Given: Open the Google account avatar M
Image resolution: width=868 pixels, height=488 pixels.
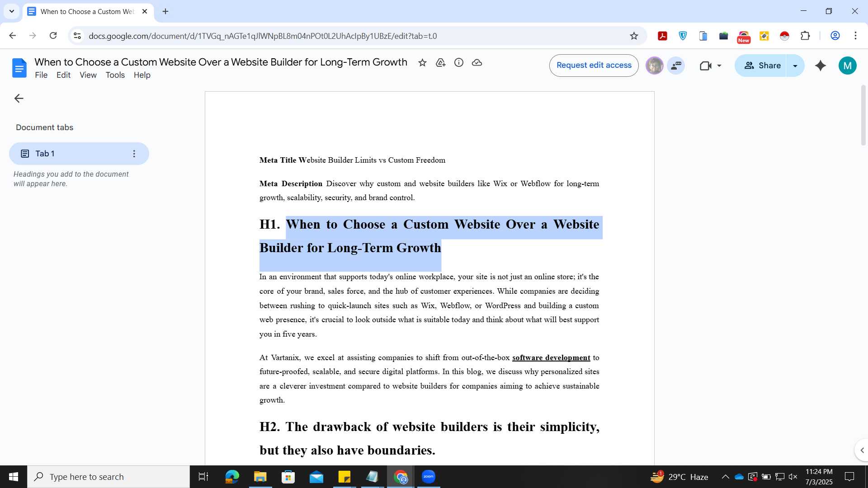Looking at the screenshot, I should [848, 66].
